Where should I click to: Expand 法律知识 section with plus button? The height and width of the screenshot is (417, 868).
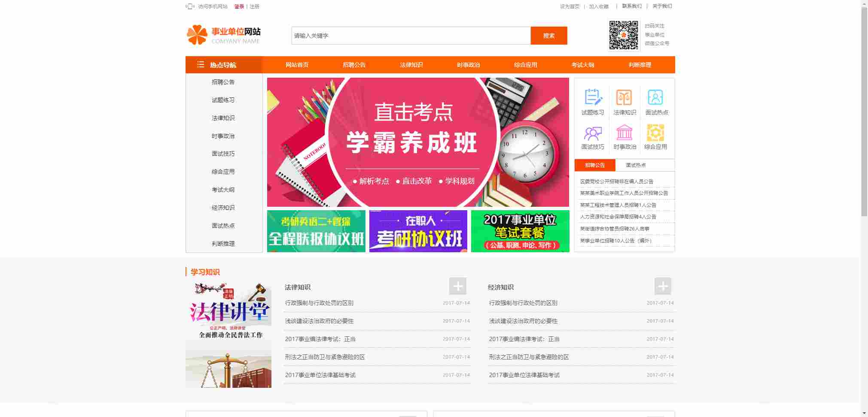[458, 286]
